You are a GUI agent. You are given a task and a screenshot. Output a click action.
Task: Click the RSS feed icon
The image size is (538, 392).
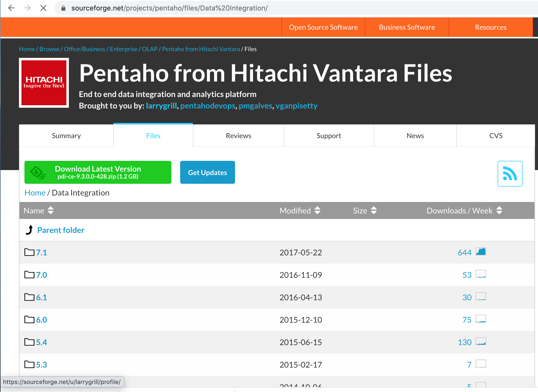pyautogui.click(x=510, y=173)
